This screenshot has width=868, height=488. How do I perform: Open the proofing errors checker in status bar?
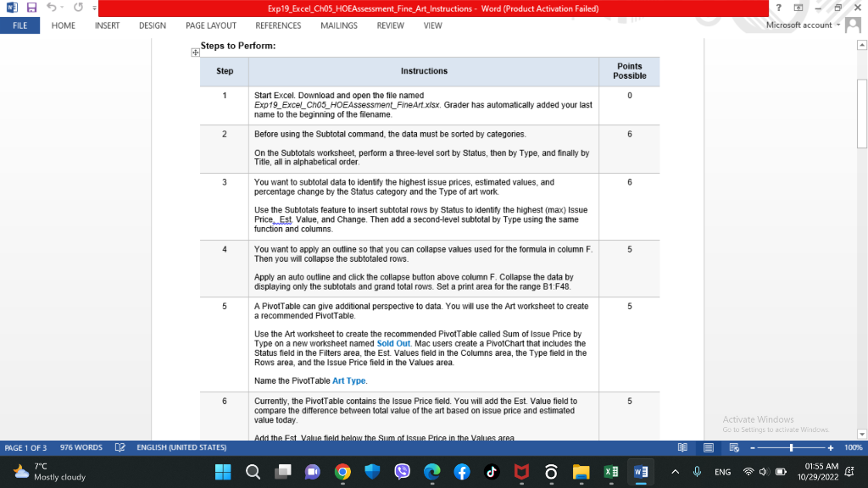coord(121,447)
